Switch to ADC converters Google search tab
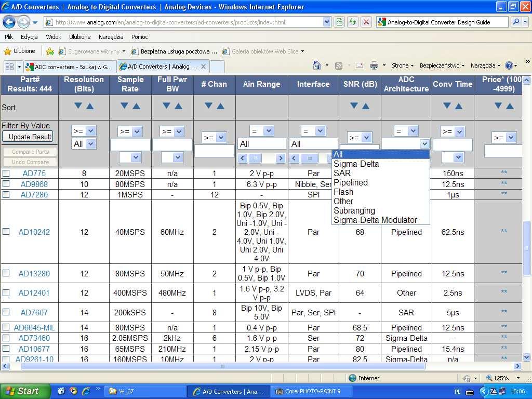This screenshot has width=532, height=399. coord(70,66)
